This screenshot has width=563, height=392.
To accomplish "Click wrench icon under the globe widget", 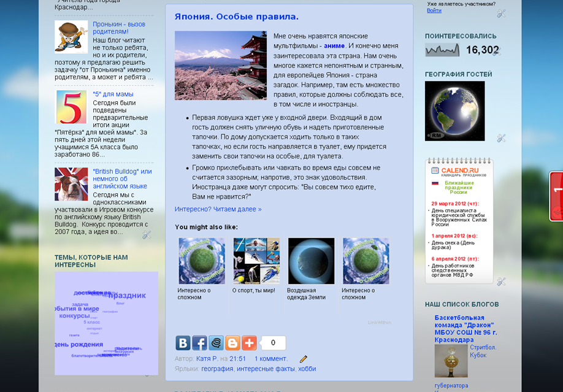I will [x=501, y=137].
